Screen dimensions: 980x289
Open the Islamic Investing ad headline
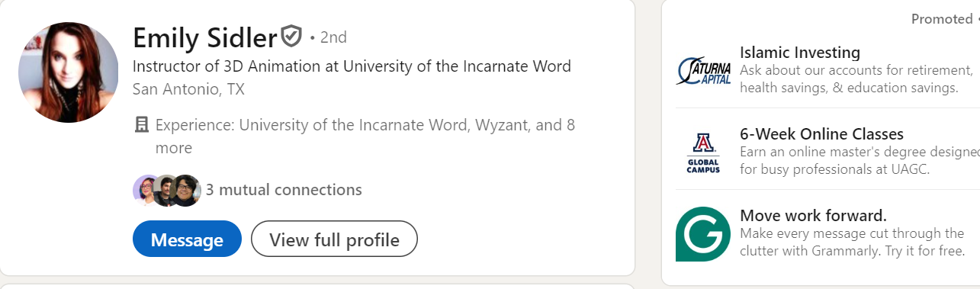[x=800, y=53]
